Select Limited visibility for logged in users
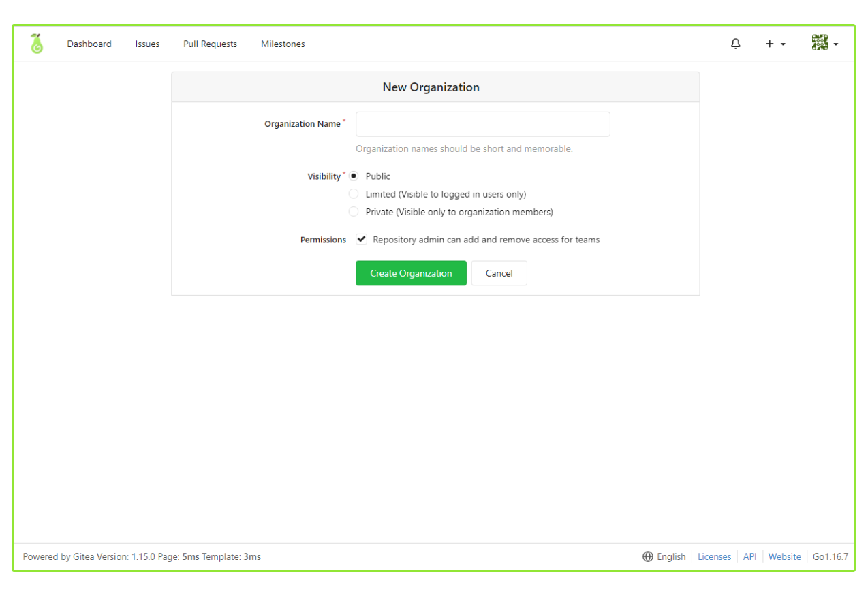This screenshot has width=868, height=596. [x=354, y=194]
